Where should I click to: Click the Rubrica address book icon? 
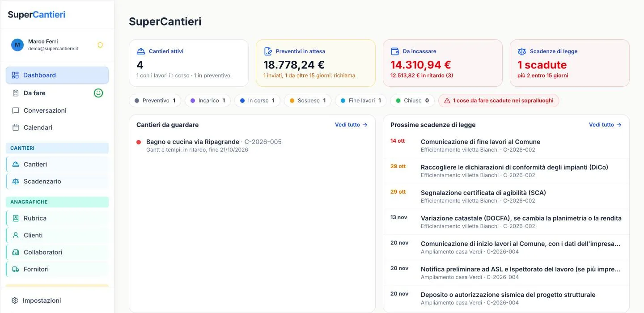(16, 218)
